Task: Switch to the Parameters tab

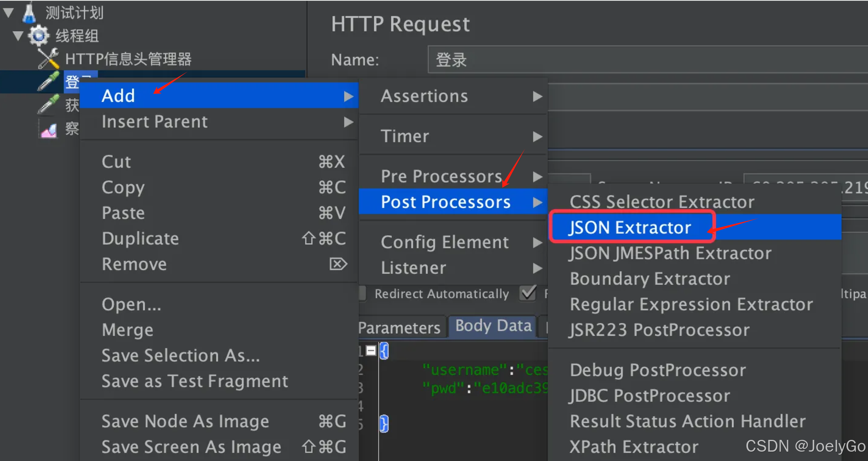Action: [400, 326]
